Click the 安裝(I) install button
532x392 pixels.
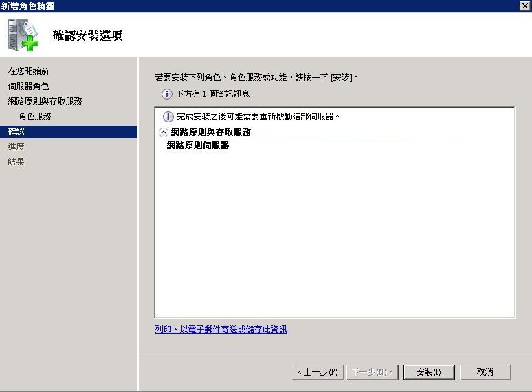429,372
